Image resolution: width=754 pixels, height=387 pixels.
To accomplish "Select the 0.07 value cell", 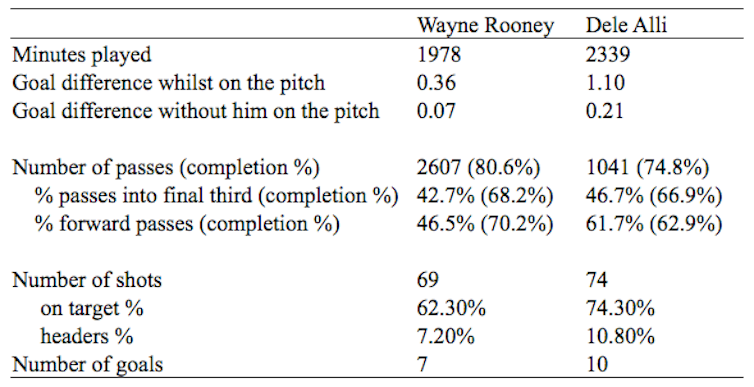I will pyautogui.click(x=436, y=111).
